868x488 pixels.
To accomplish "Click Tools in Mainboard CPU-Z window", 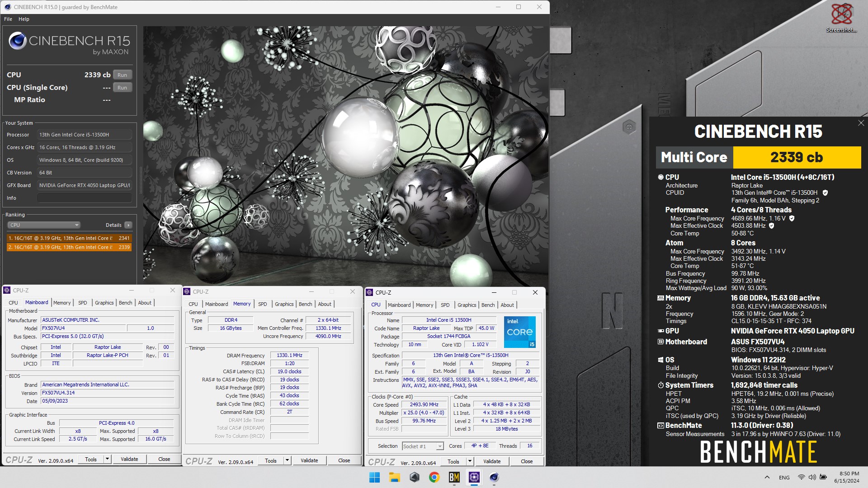I will click(x=91, y=459).
